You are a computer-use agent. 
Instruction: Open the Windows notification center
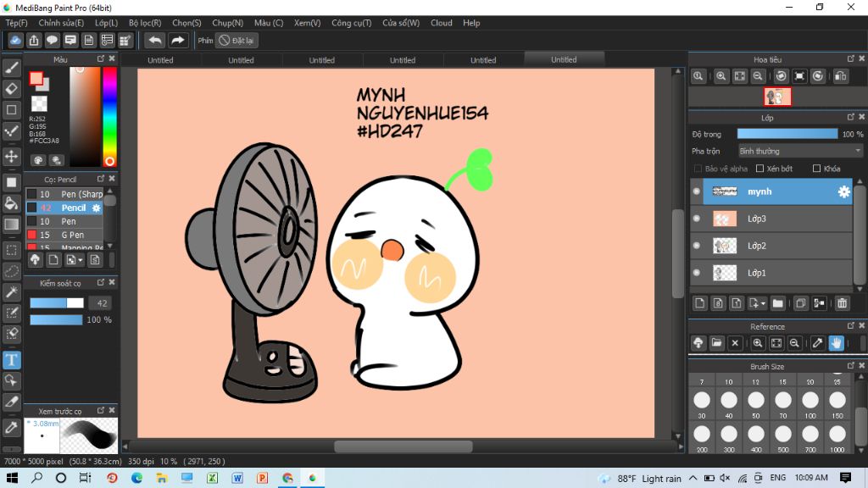[845, 478]
